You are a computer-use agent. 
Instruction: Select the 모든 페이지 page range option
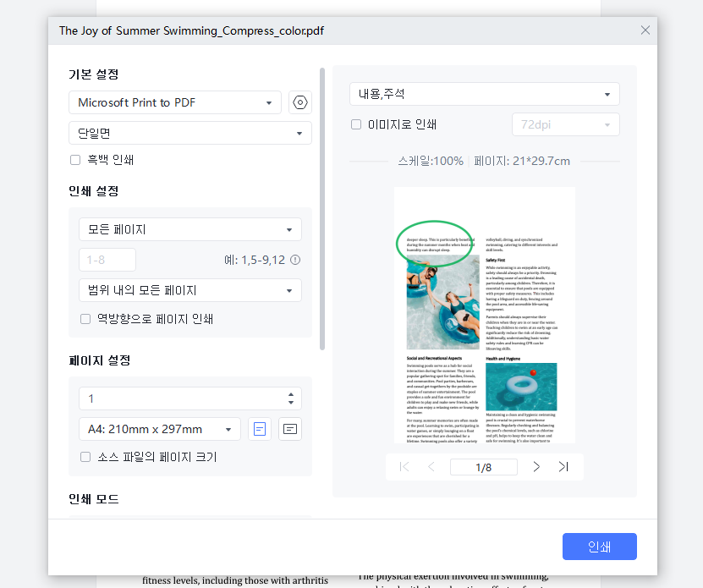(189, 229)
